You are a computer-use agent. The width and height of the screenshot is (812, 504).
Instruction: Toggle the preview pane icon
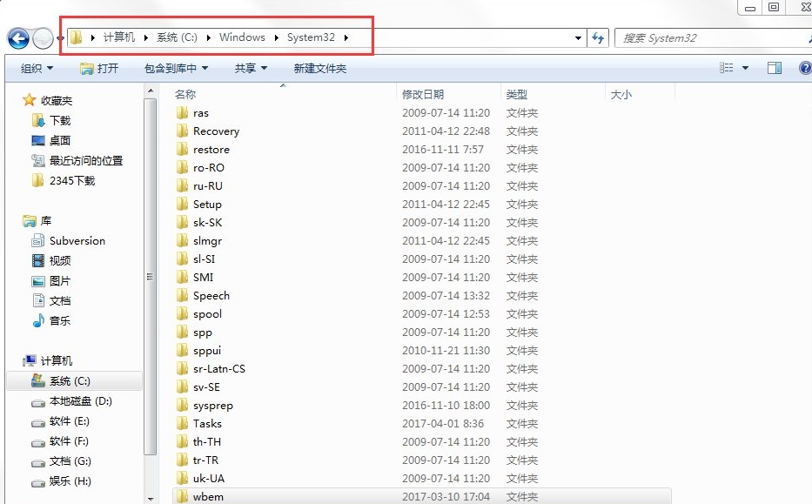tap(774, 68)
